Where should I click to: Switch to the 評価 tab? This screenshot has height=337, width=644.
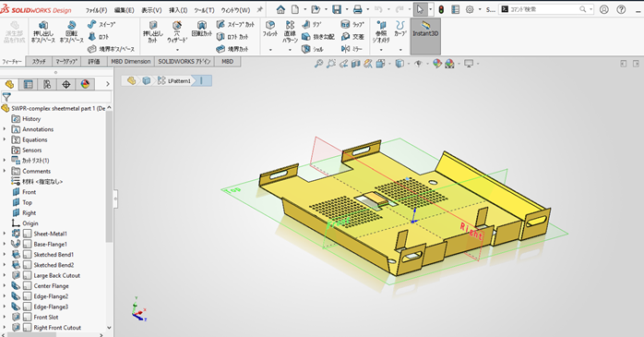[94, 61]
